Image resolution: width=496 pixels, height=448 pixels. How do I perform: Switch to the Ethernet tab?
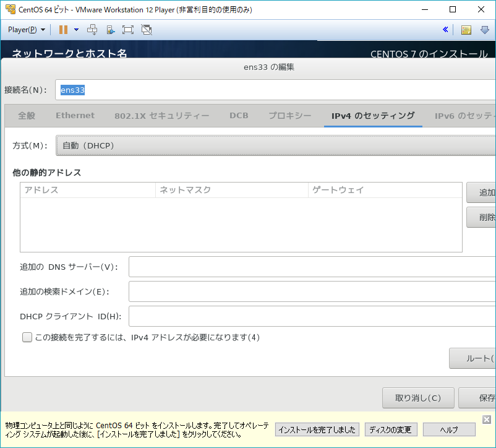75,116
